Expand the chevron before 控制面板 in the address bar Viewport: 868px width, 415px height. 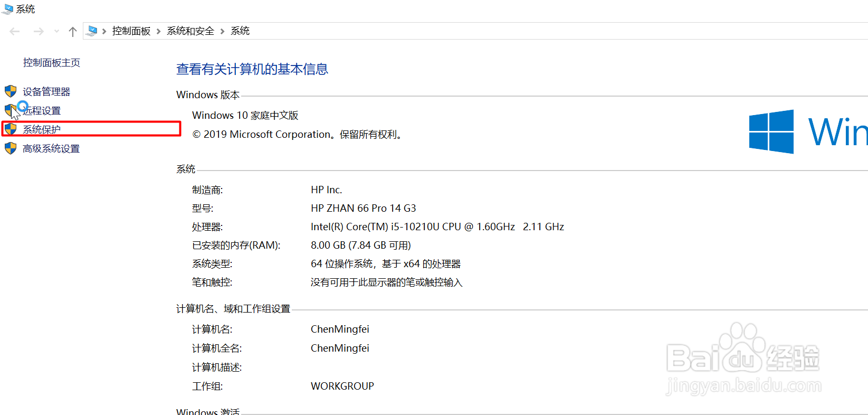104,32
